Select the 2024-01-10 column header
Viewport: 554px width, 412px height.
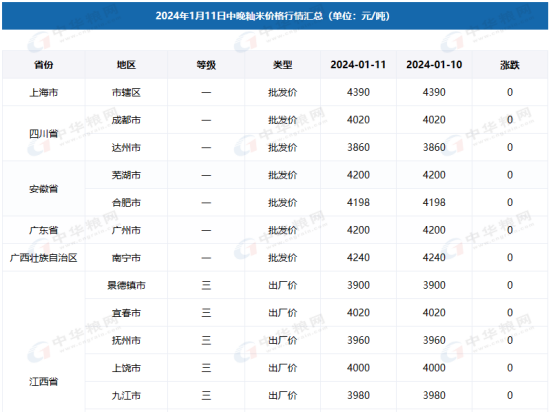pyautogui.click(x=434, y=65)
